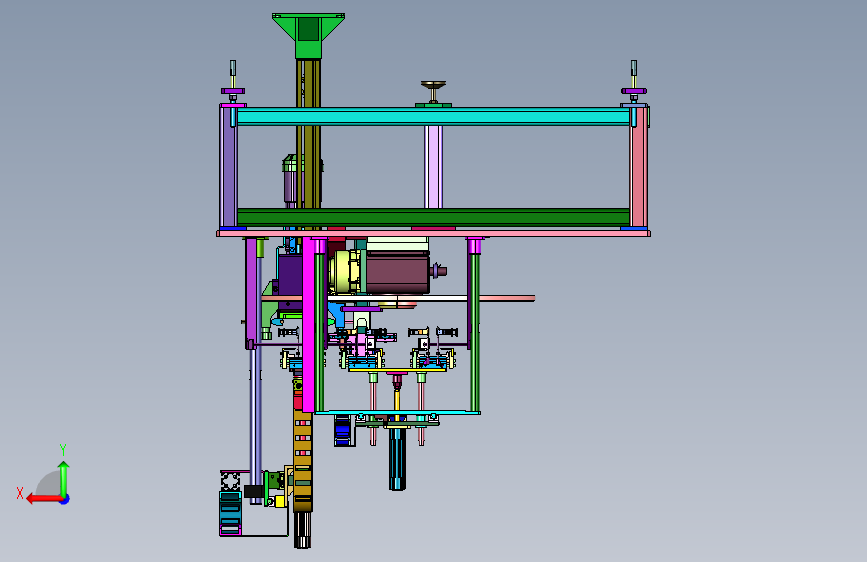Viewport: 867px width, 562px height.
Task: Click the green Y axis arrow of triad
Action: (64, 478)
